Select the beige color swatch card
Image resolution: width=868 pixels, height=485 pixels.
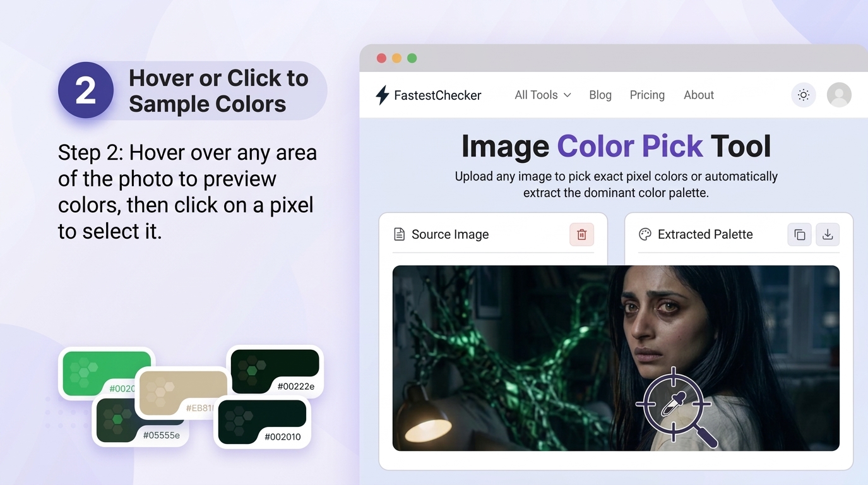coord(183,393)
